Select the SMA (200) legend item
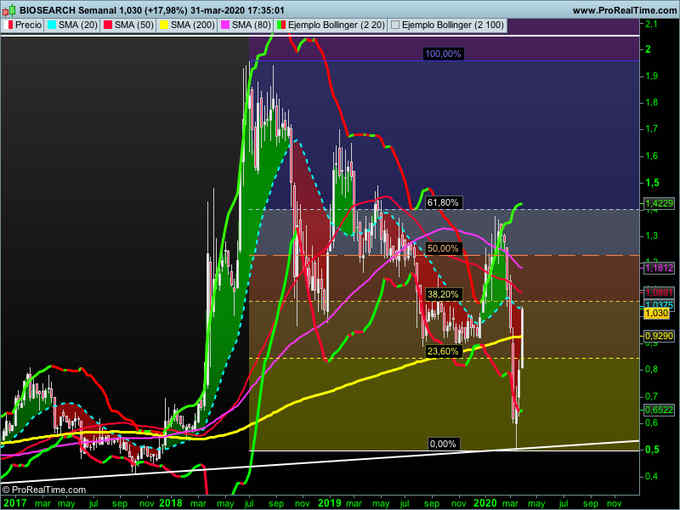 point(187,25)
